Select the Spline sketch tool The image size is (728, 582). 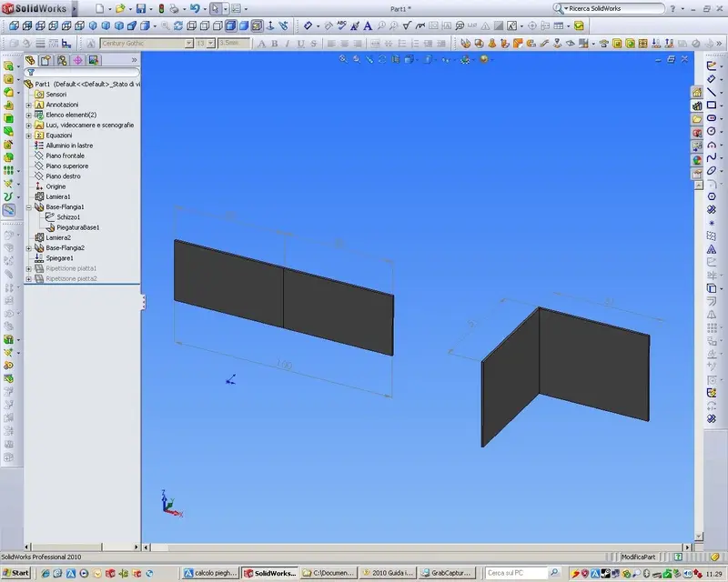712,158
